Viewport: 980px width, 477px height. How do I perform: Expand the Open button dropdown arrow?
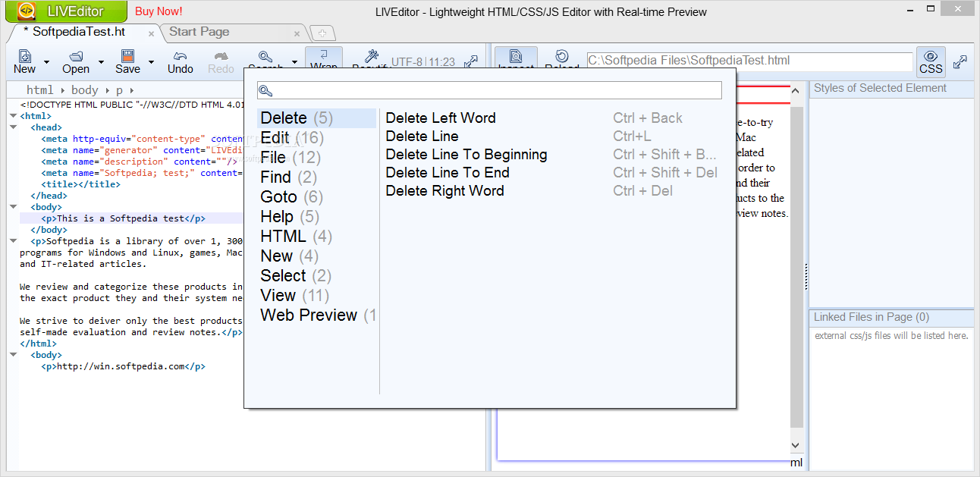pos(101,62)
